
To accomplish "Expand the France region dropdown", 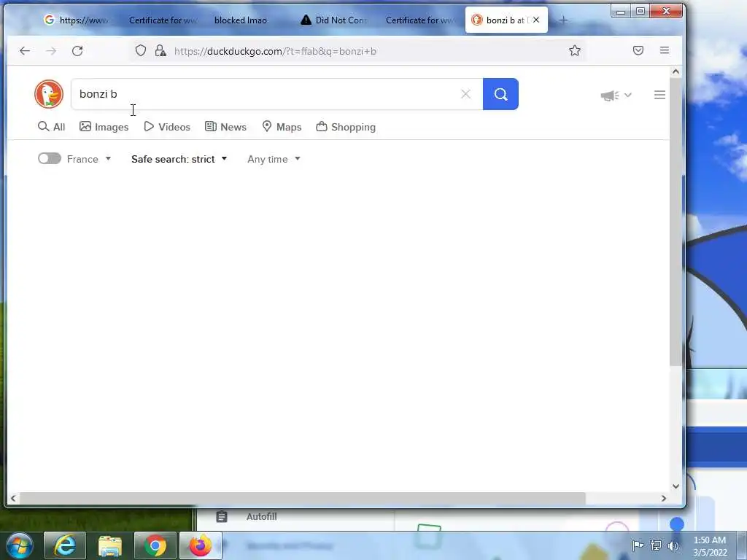I will click(x=89, y=159).
